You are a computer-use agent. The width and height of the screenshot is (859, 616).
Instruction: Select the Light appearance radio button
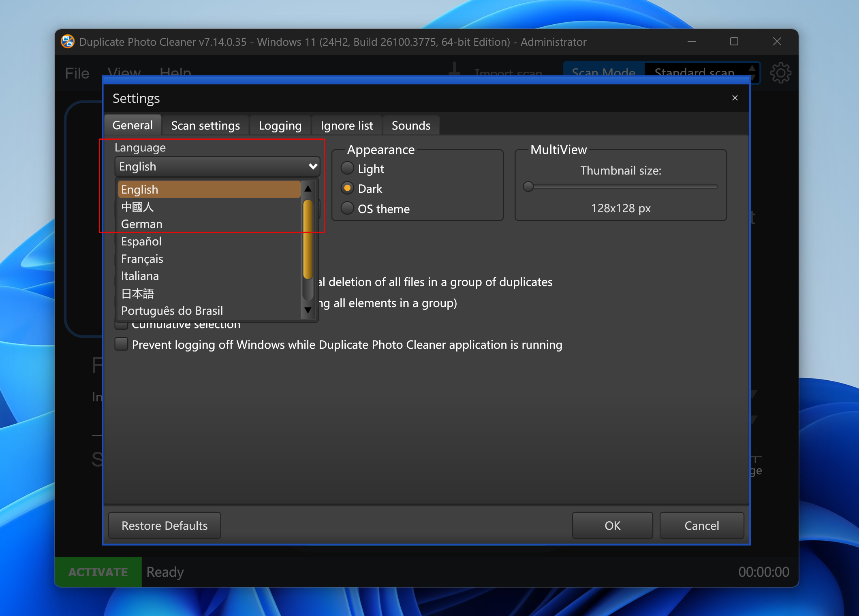coord(347,168)
